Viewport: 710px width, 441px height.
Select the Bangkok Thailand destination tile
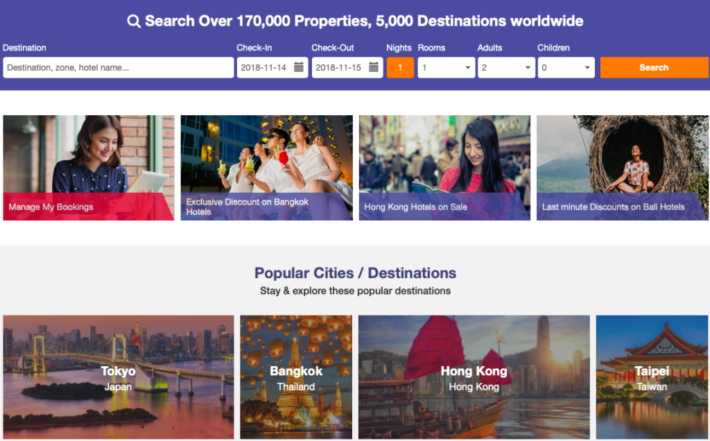pos(296,377)
